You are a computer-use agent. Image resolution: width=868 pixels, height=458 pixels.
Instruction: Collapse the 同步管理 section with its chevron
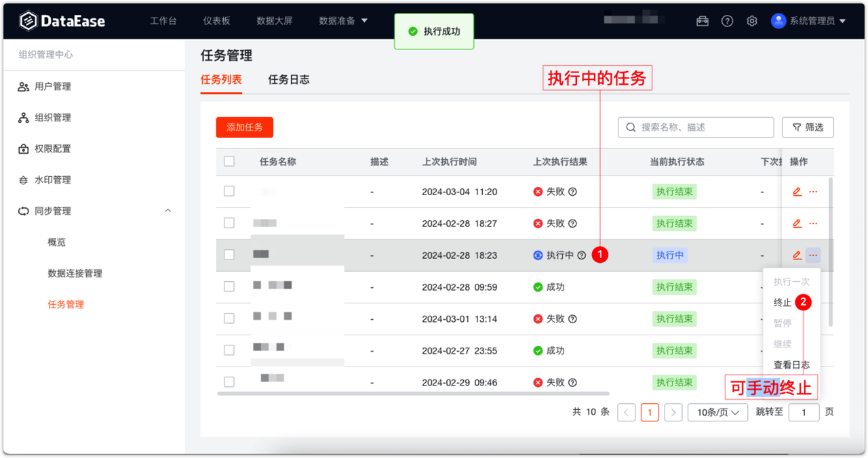[x=168, y=211]
